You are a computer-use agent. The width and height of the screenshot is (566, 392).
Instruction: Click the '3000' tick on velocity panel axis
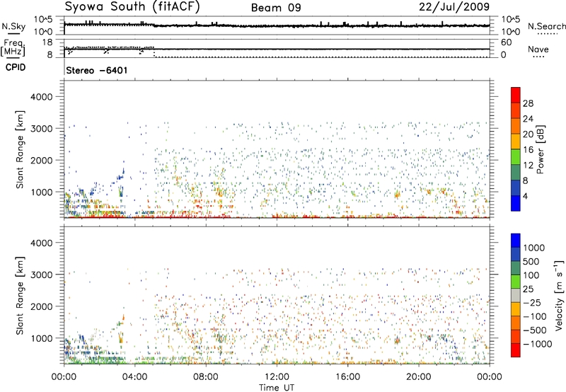coord(41,275)
